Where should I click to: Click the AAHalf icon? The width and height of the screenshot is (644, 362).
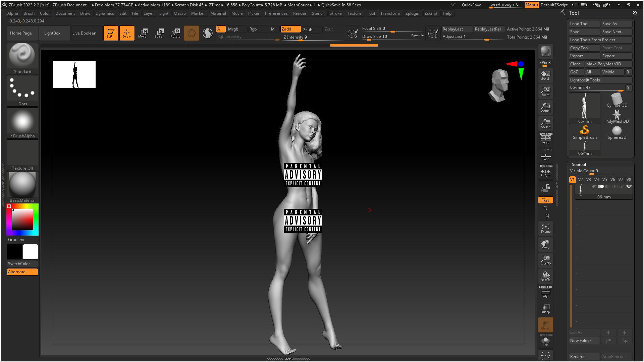(545, 123)
